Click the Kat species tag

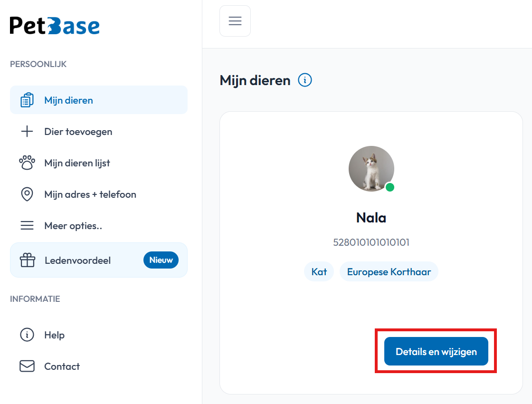(319, 271)
